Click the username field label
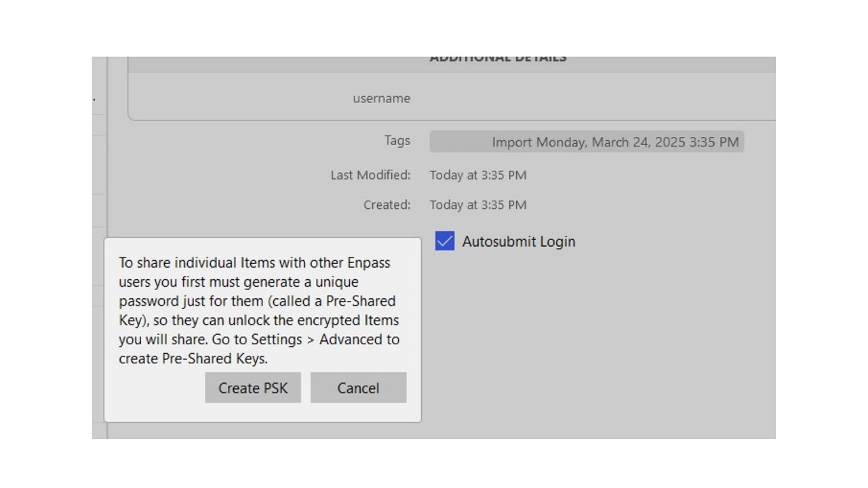The image size is (868, 488). (x=381, y=98)
